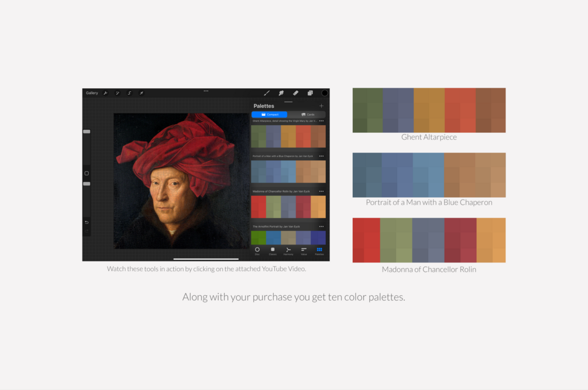Pick the light blue swatch in Blue Chaperon panel palette
The image size is (588, 390).
click(288, 171)
